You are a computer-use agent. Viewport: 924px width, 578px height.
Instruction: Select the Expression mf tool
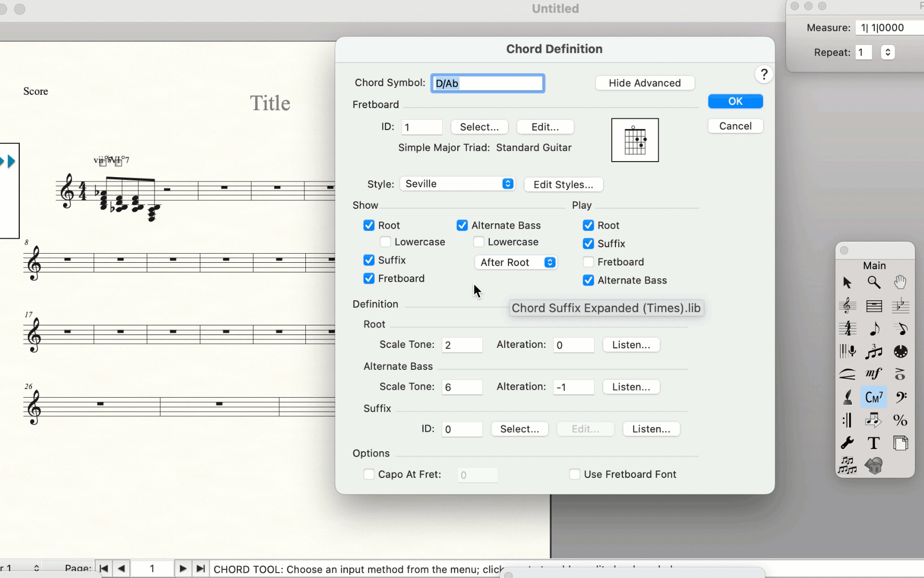click(874, 374)
